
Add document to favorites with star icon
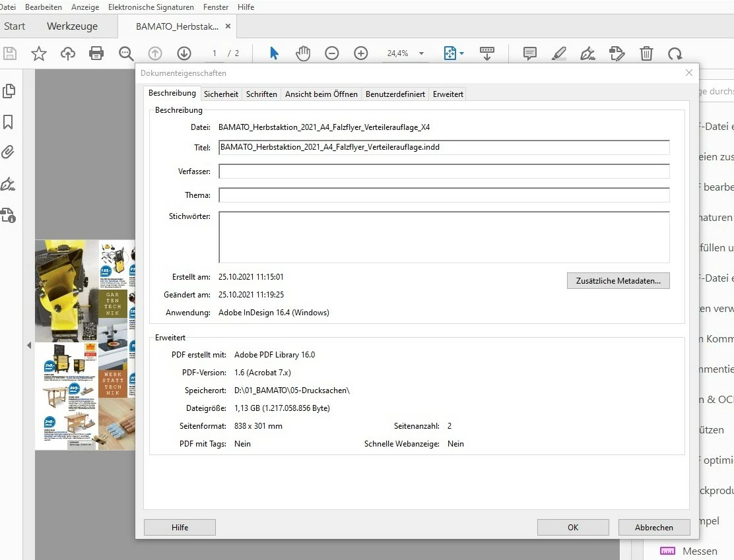coord(39,53)
